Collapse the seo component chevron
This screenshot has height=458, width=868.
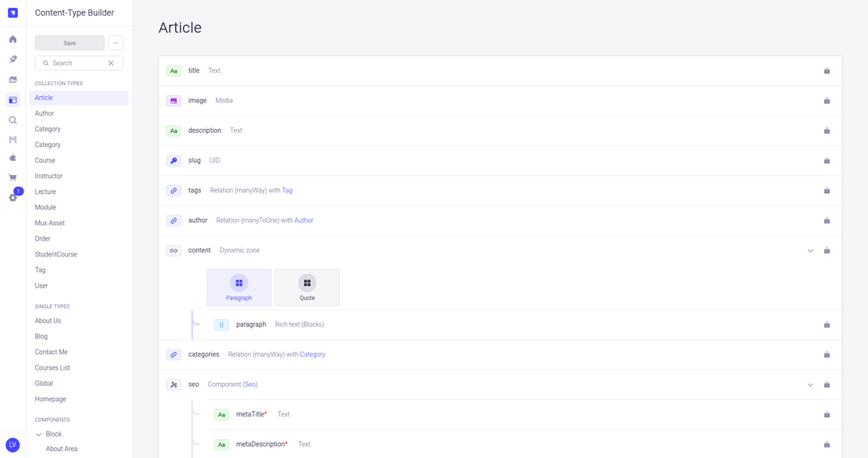[x=810, y=385]
